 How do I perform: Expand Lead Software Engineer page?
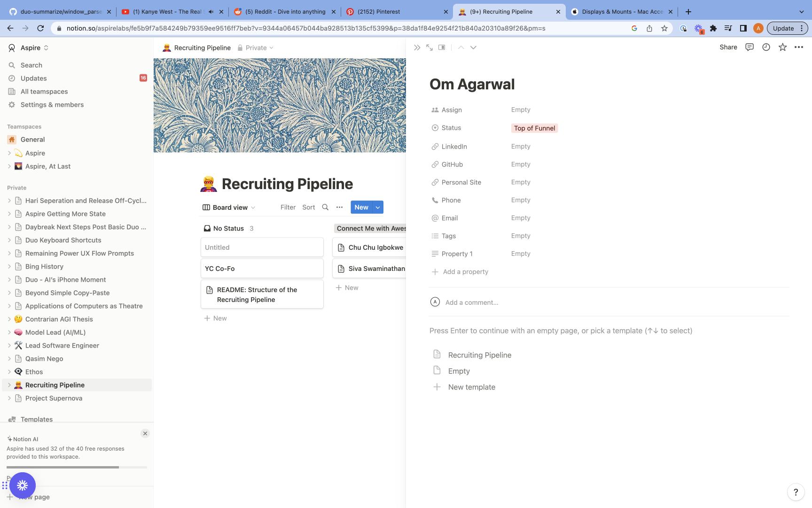(9, 345)
